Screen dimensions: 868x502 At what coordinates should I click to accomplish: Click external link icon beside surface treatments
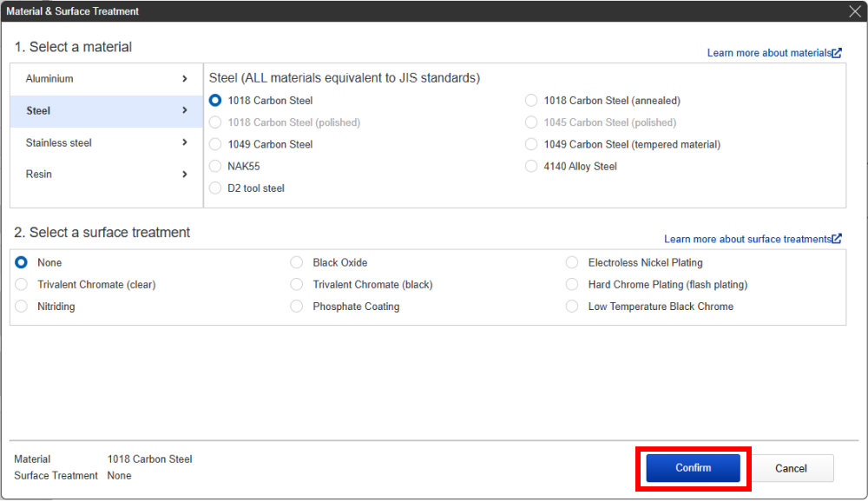pos(837,239)
